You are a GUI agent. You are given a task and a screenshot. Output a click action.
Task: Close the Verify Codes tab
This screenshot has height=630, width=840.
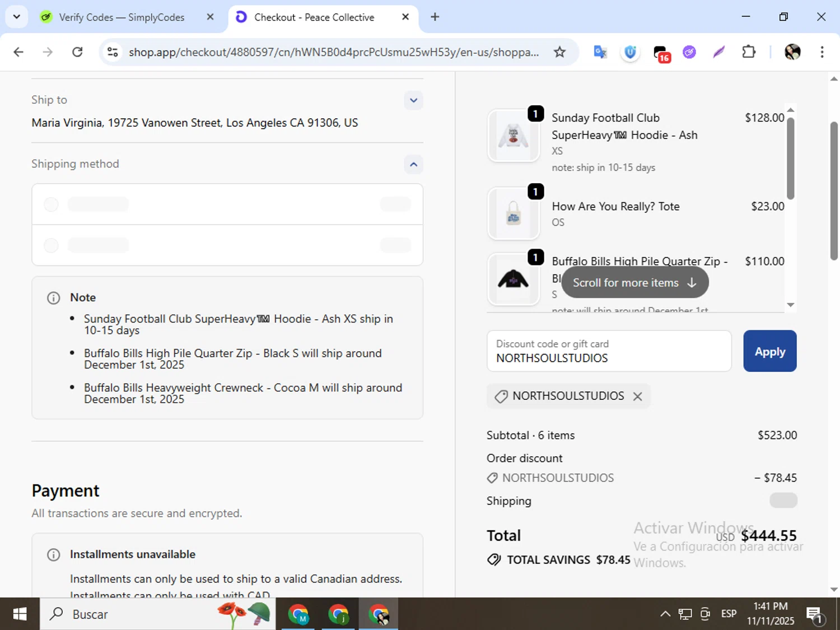click(x=210, y=17)
